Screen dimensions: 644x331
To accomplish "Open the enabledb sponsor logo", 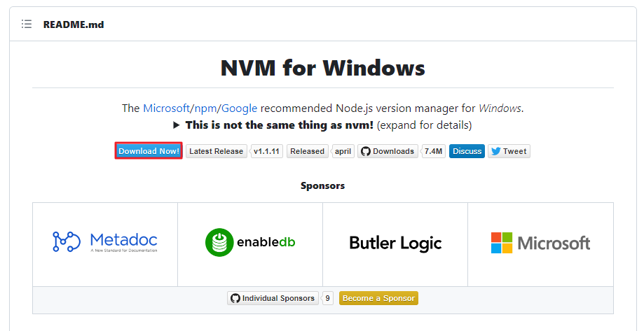I will pyautogui.click(x=250, y=242).
